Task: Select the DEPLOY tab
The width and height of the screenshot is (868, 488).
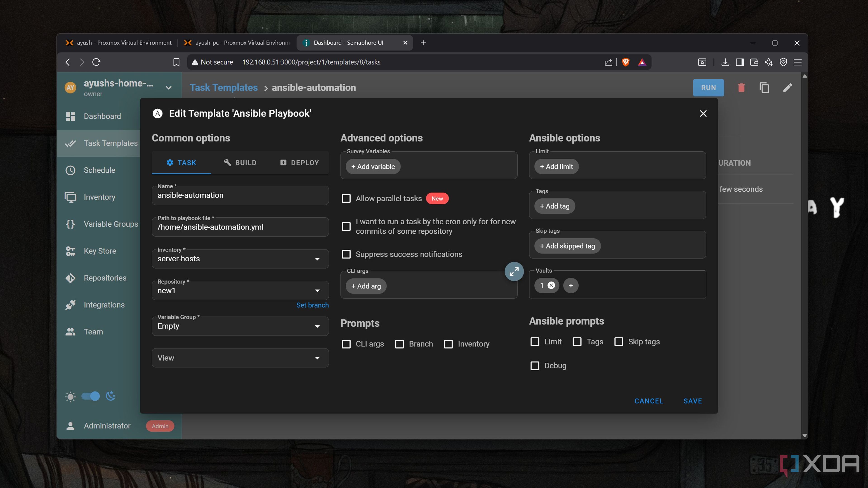Action: (299, 163)
